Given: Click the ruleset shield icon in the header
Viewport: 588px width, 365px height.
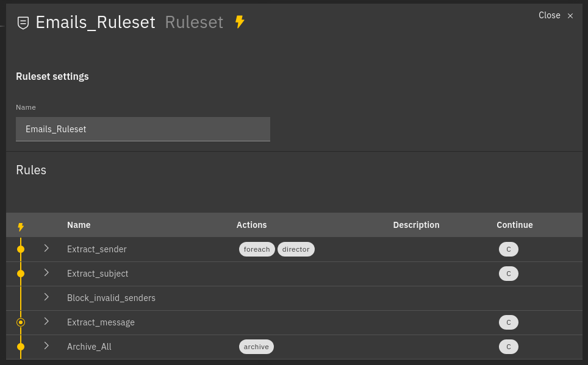Looking at the screenshot, I should pos(23,23).
